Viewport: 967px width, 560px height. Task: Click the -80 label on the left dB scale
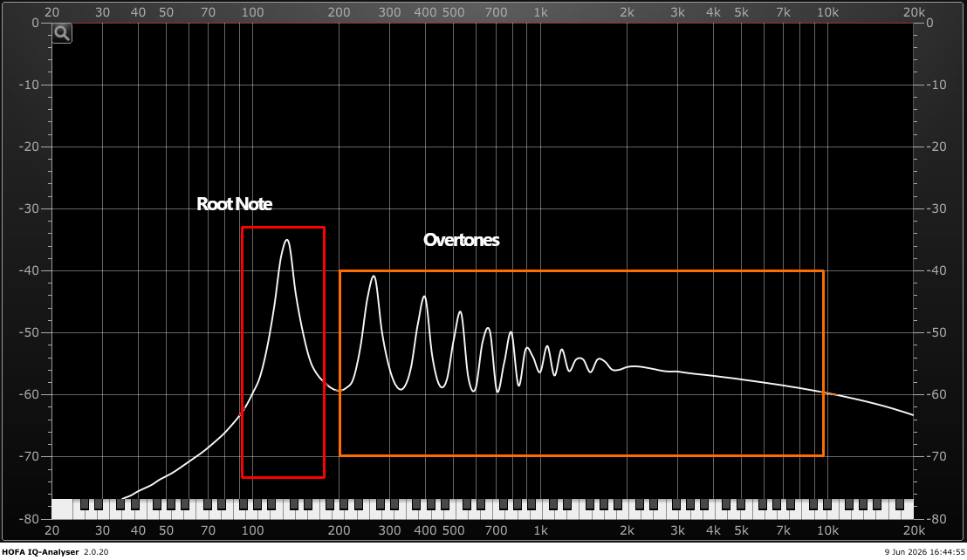coord(29,519)
